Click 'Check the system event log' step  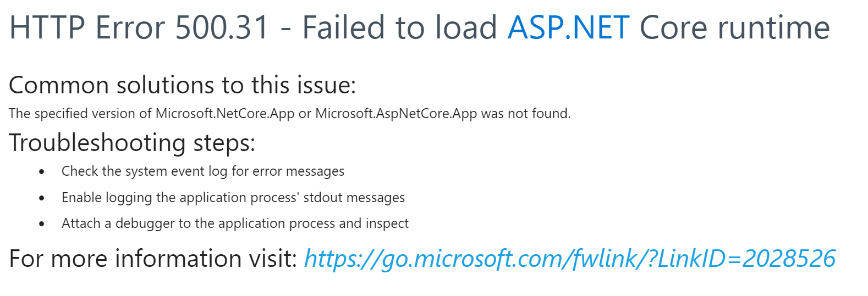145,171
